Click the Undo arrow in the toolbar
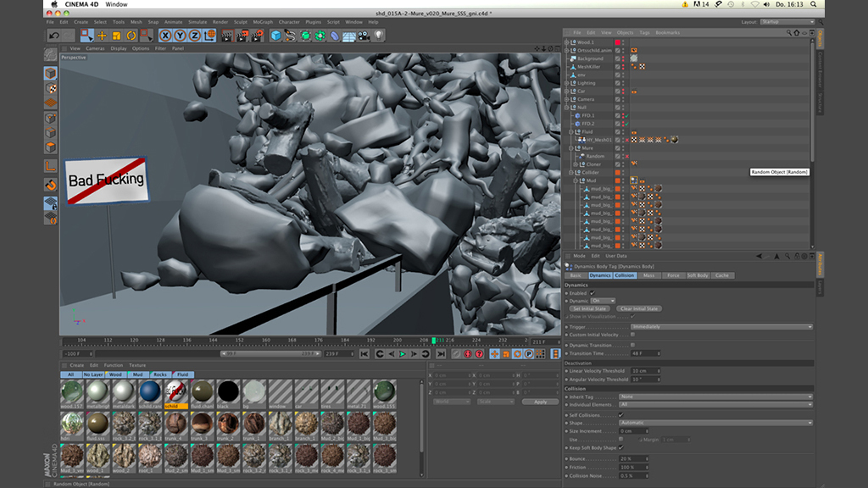This screenshot has height=488, width=868. coord(54,36)
